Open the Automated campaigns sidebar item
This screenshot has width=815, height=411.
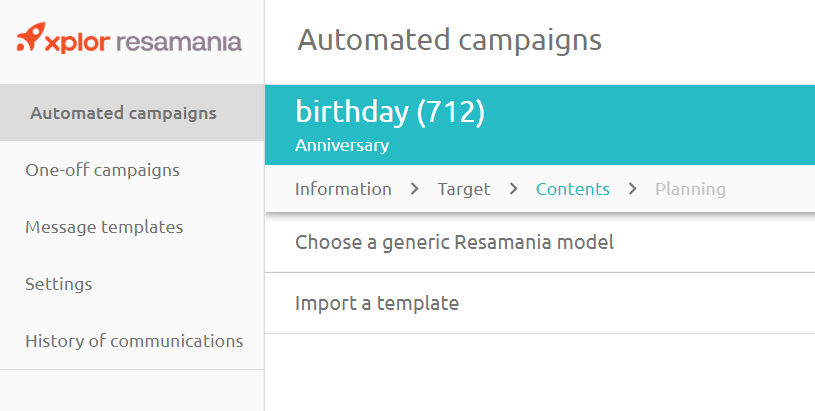click(123, 113)
